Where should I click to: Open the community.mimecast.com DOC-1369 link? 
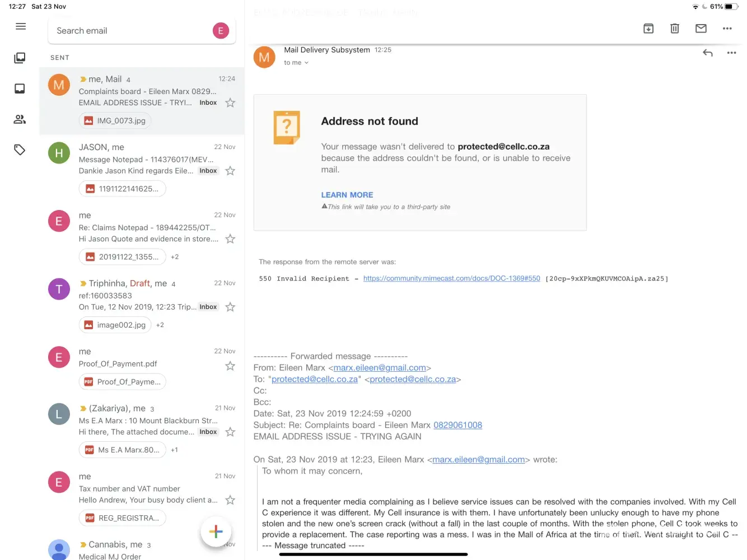pos(452,278)
